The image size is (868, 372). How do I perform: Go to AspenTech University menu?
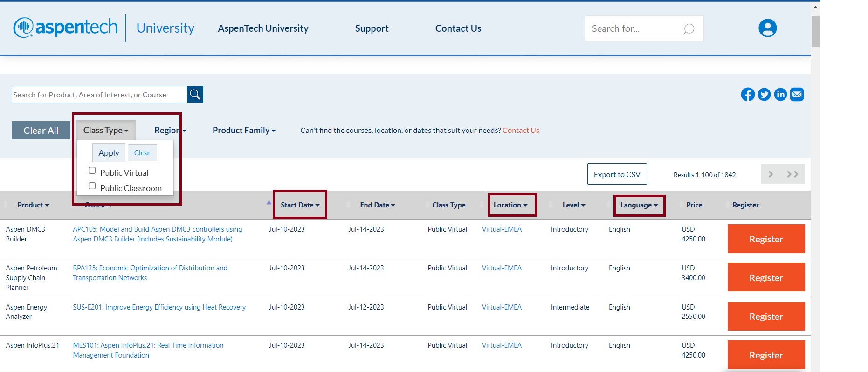click(263, 28)
